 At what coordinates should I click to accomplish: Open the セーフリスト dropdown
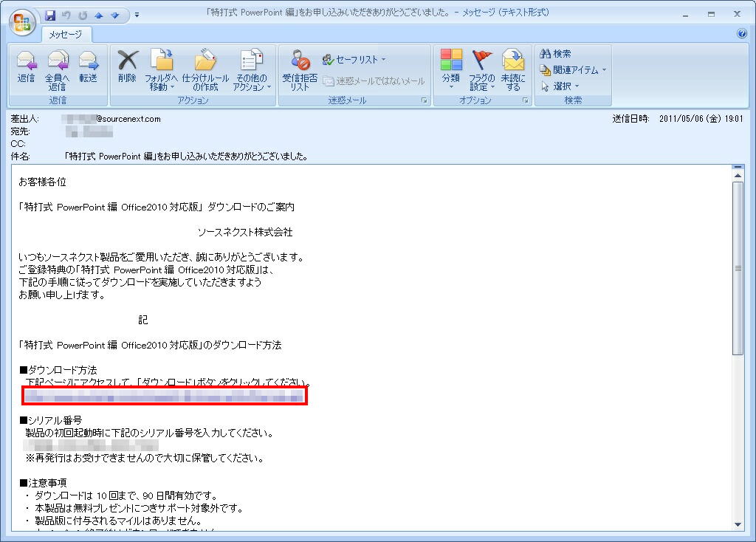pos(354,59)
